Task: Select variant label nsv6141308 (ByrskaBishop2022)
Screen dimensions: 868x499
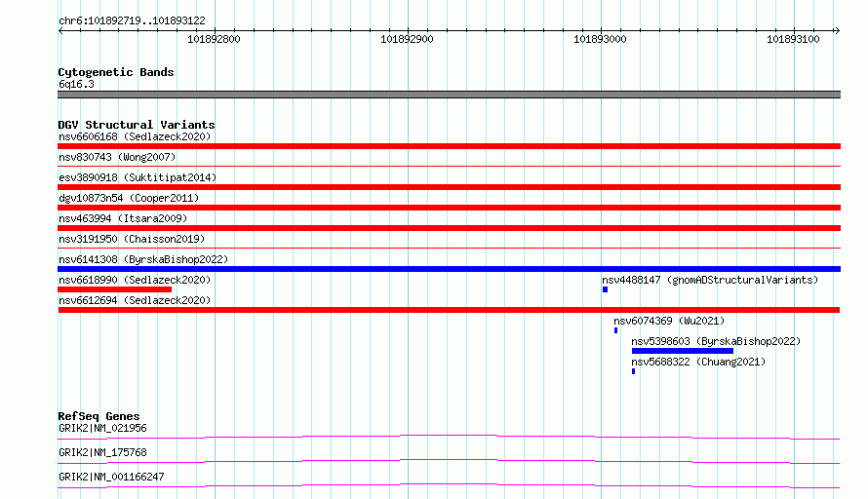Action: tap(143, 259)
